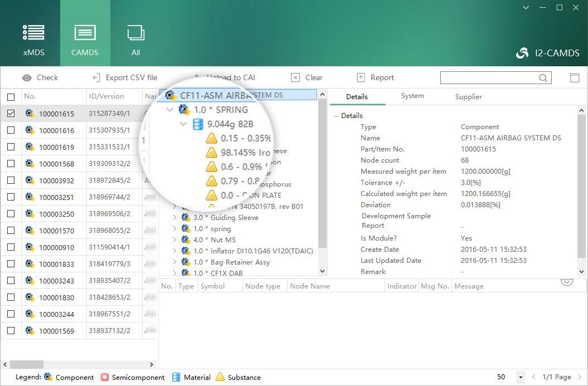Viewport: 588px width, 386px height.
Task: Expand the 3.0 * Guiding Sleeve node
Action: [x=175, y=217]
